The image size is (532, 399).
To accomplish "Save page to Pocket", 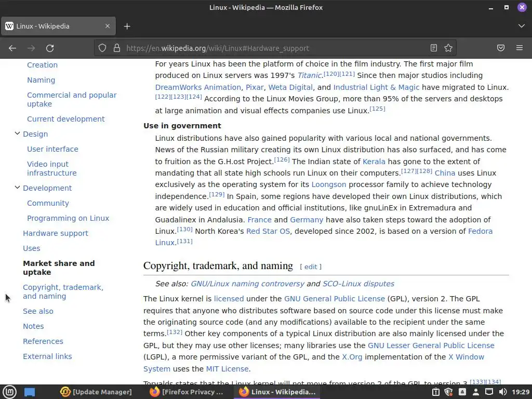I will coord(500,48).
